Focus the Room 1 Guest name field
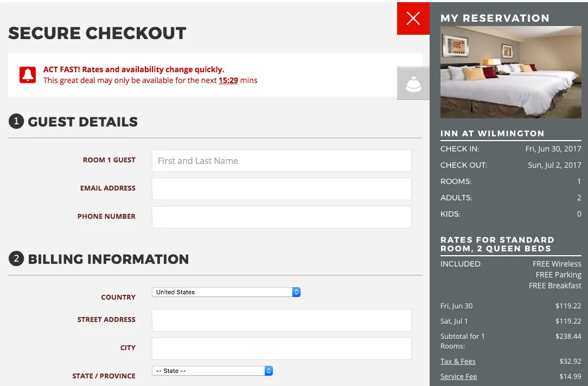Screen dimensions: 588x386 (282, 161)
